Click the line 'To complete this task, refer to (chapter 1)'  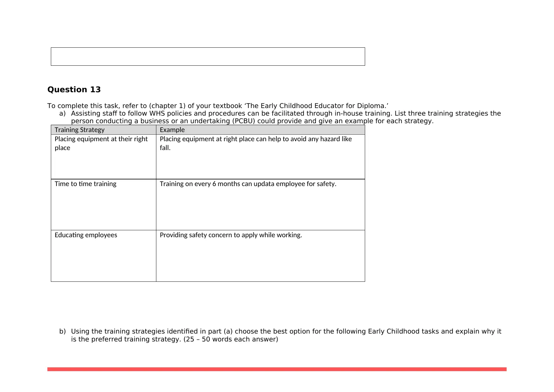pos(218,106)
